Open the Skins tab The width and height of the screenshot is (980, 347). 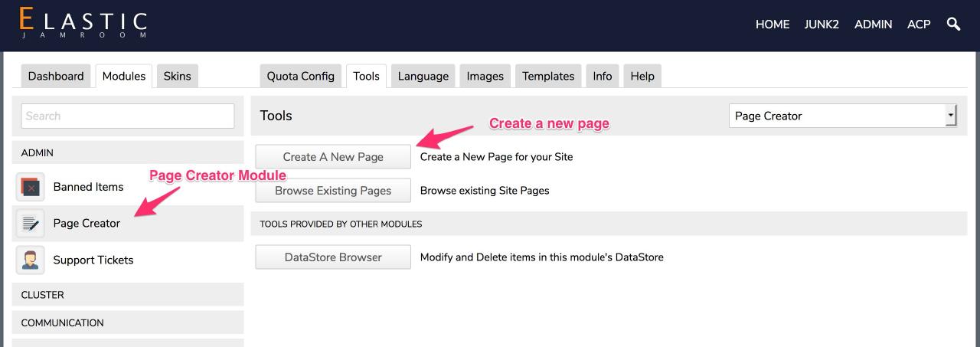pos(177,76)
